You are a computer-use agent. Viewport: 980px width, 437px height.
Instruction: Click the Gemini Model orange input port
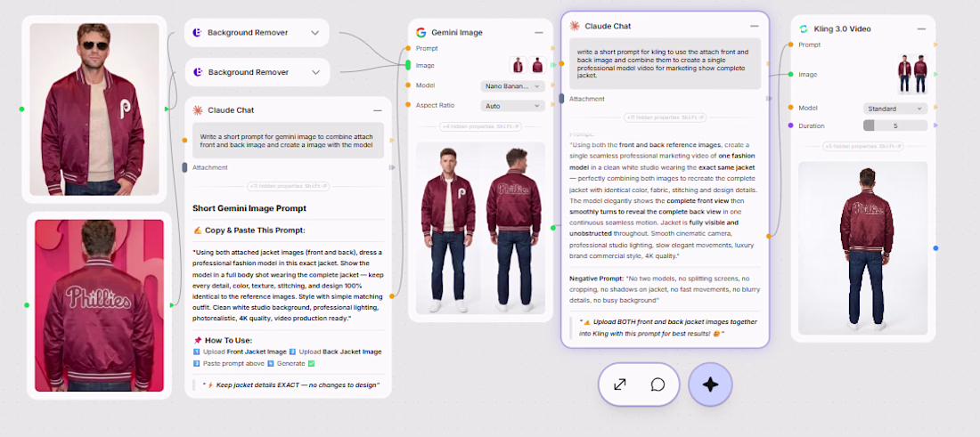[408, 85]
